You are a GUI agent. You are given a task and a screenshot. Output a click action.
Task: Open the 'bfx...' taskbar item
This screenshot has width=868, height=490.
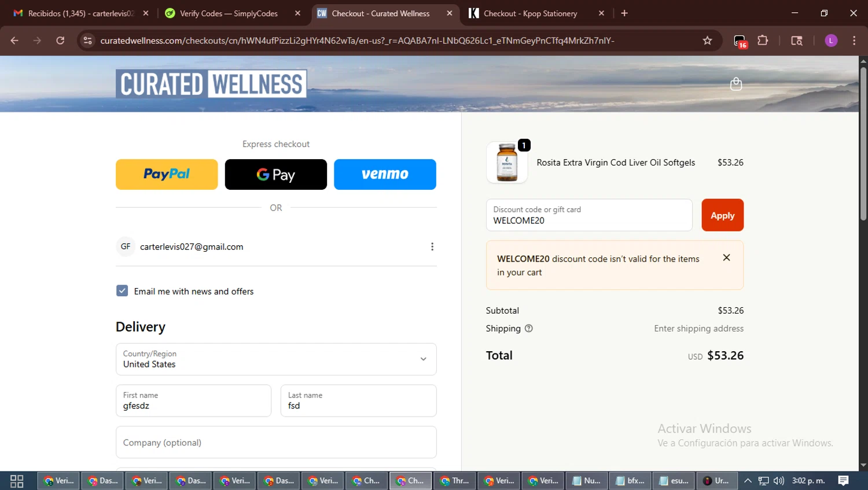pos(631,481)
